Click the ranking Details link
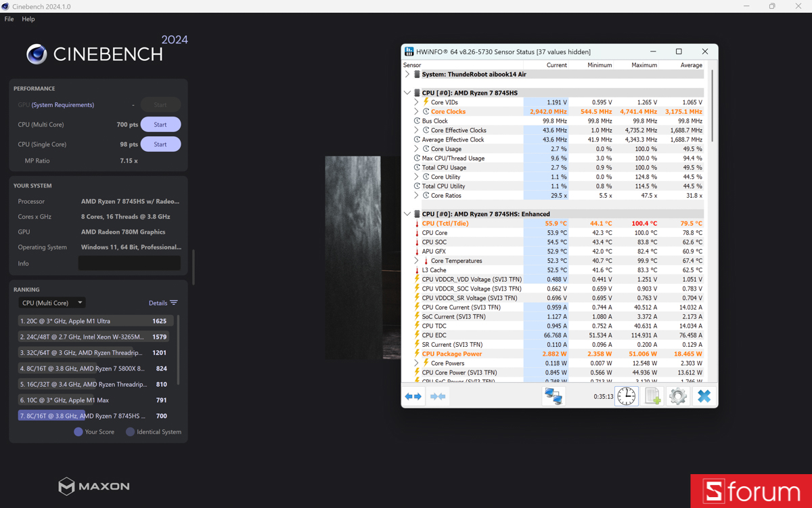The height and width of the screenshot is (508, 812). pyautogui.click(x=158, y=303)
